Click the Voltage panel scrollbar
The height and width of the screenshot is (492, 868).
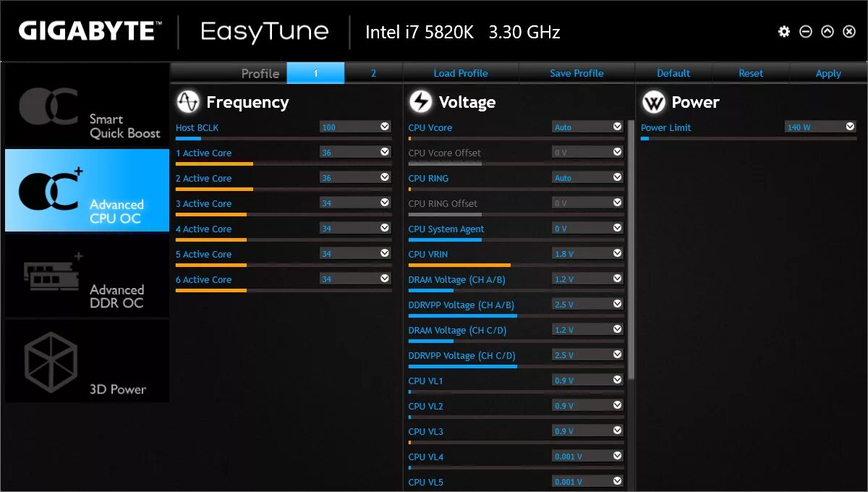(631, 250)
